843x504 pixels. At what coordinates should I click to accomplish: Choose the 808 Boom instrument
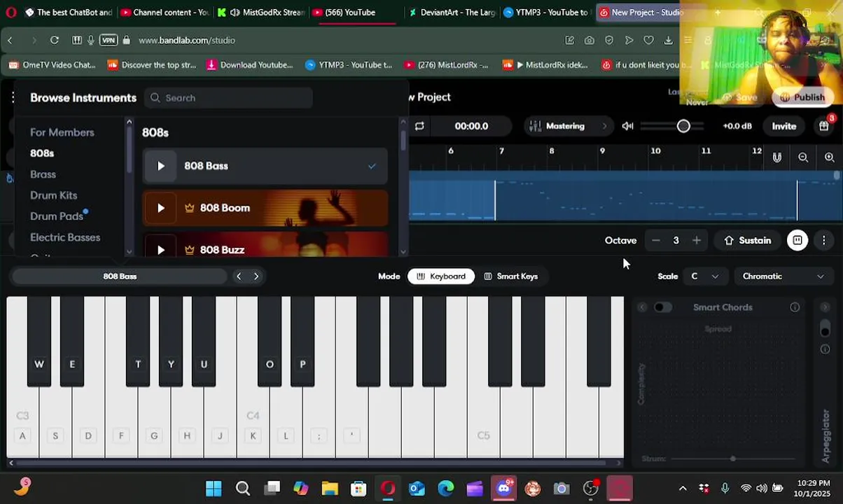[265, 208]
